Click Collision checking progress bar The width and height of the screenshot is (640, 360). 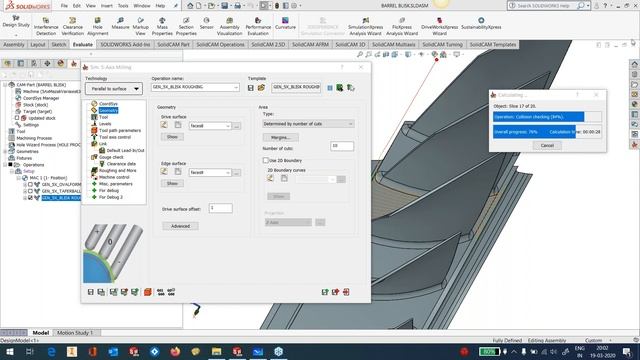(x=547, y=117)
